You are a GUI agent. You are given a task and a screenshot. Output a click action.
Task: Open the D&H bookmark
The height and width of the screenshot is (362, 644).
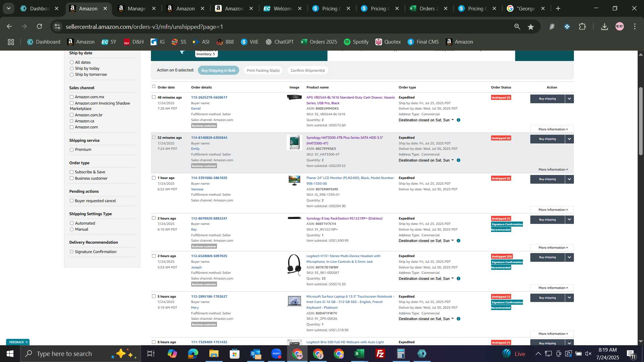coord(133,42)
